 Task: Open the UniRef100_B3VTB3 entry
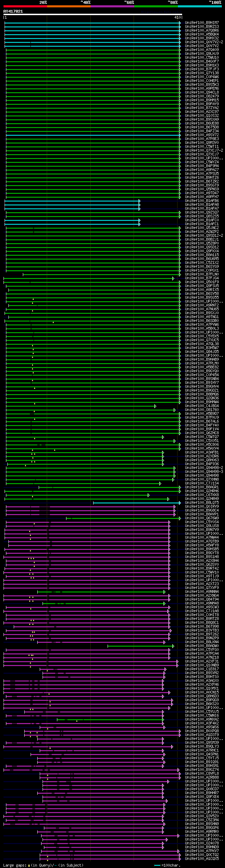(202, 631)
